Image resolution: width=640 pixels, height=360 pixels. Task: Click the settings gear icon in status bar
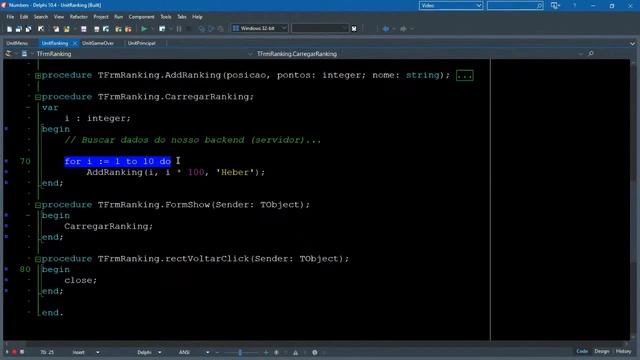[x=315, y=352]
